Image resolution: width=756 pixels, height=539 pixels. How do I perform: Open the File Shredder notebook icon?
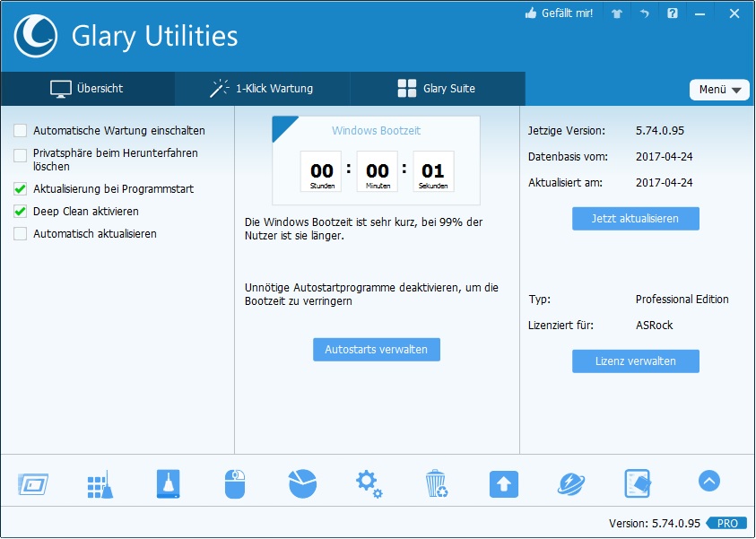coord(638,483)
